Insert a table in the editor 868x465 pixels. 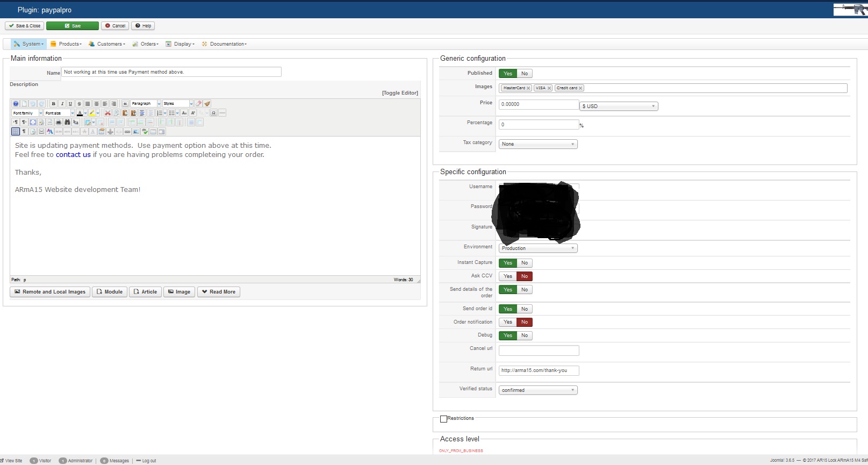(87, 122)
